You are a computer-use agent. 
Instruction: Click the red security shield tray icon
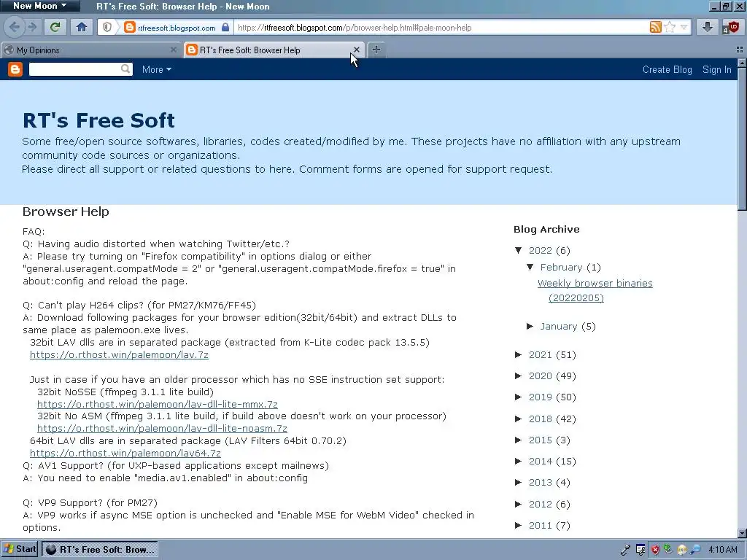656,550
